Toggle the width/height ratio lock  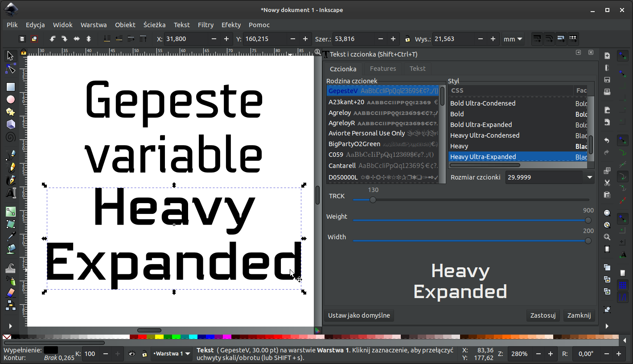coord(407,39)
